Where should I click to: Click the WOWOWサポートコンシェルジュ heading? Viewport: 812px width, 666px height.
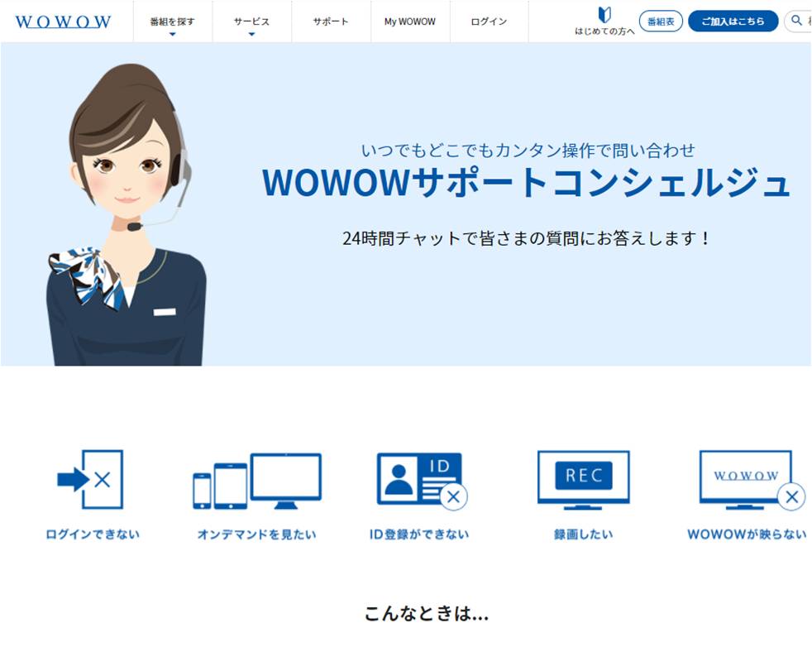point(526,183)
